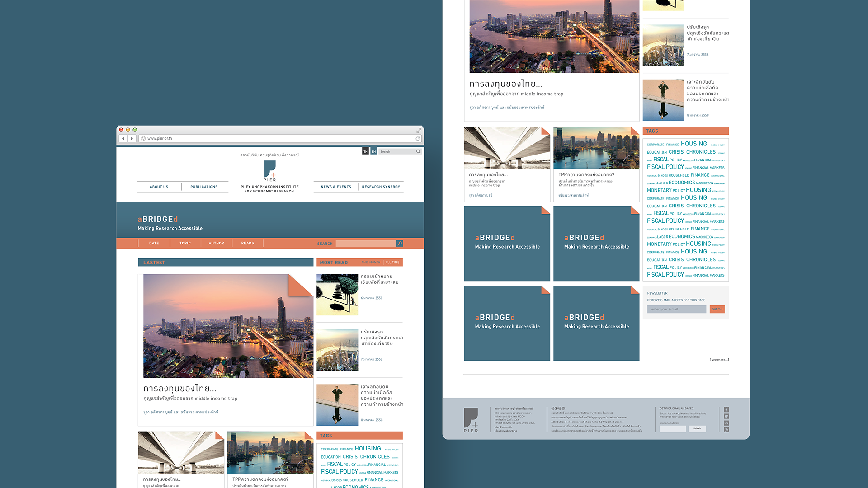Click the browser forward arrow button
868x488 pixels.
[132, 139]
